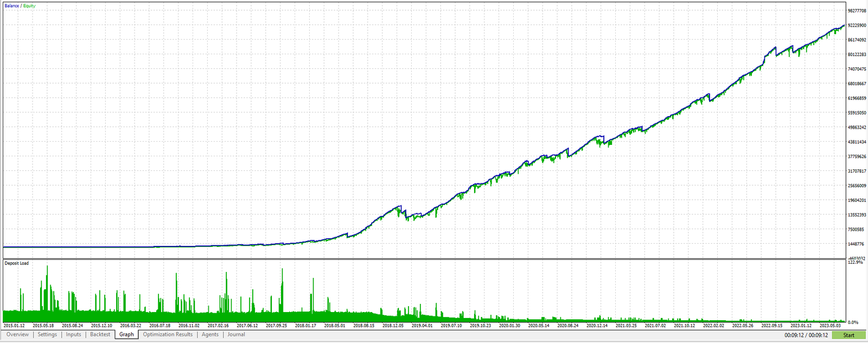
Task: Click the 49863242 value on balance axis
Action: 857,128
